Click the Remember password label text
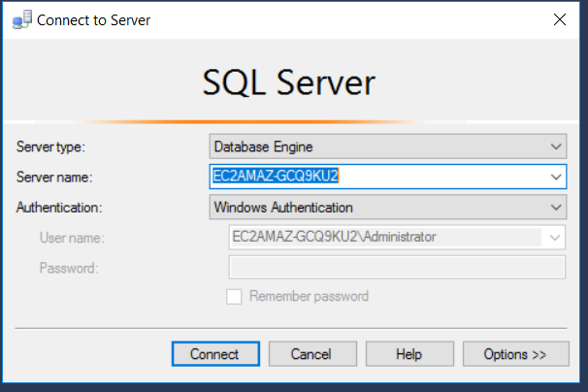588x392 pixels. point(309,296)
